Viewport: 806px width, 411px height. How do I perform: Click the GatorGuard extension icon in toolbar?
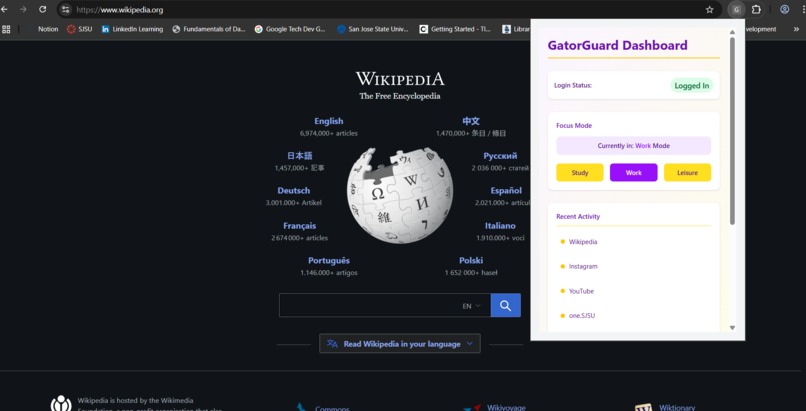[x=737, y=9]
